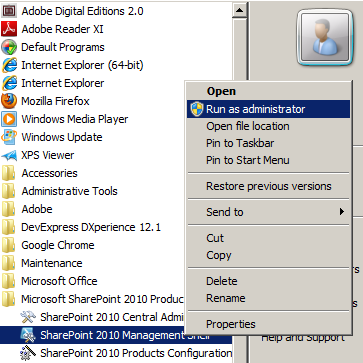Viewport: 363px width, 363px height.
Task: Select Cut from the context menu
Action: click(268, 238)
